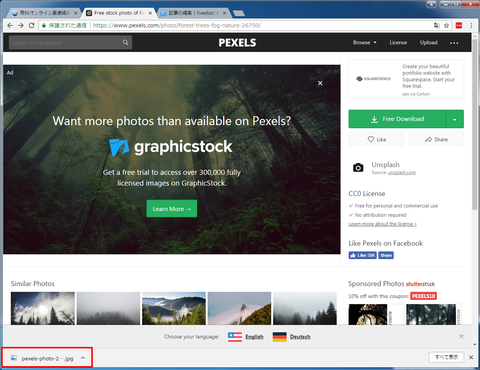480x370 pixels.
Task: Click the Facebook Like 58K button
Action: [363, 255]
